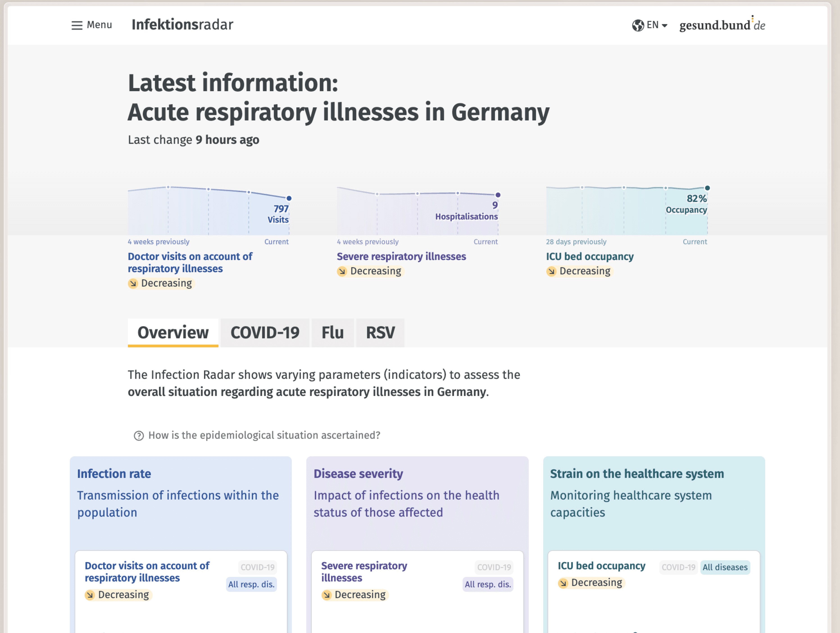
Task: Open the hamburger Menu icon
Action: tap(77, 25)
